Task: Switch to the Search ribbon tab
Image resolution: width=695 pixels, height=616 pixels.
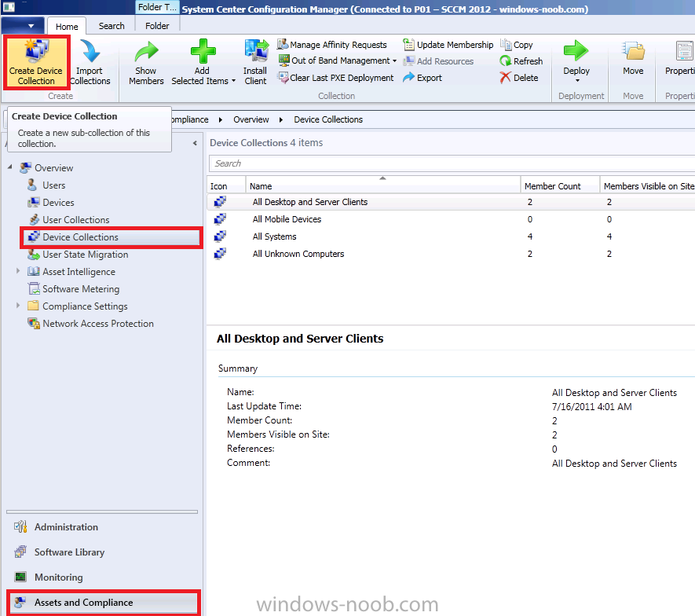Action: (x=112, y=26)
